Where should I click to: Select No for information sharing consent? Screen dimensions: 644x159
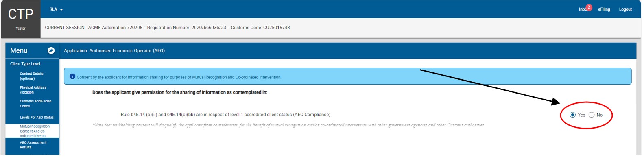pos(592,115)
